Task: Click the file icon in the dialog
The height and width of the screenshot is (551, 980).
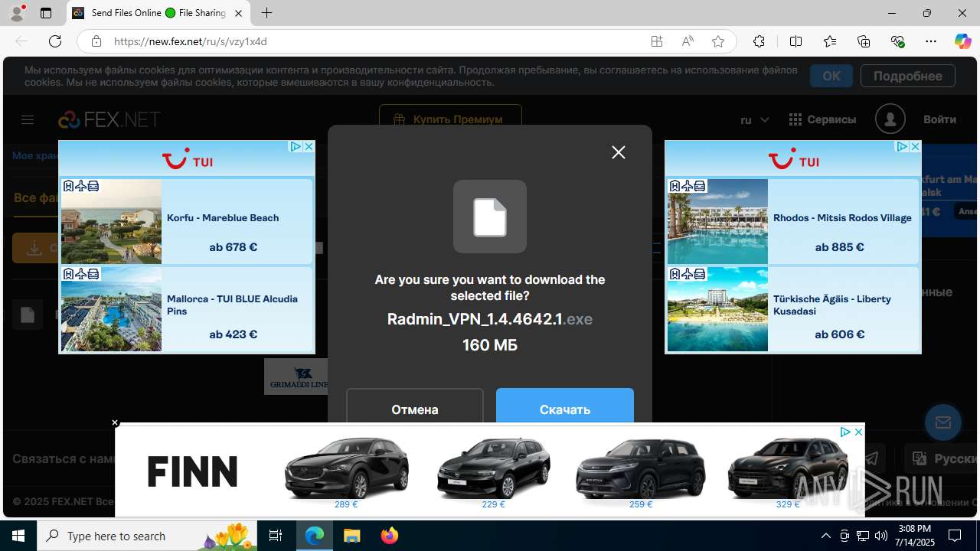Action: coord(490,217)
